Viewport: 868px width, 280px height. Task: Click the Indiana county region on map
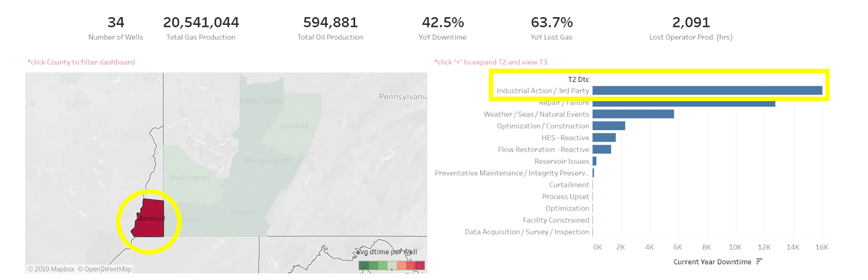pyautogui.click(x=294, y=127)
